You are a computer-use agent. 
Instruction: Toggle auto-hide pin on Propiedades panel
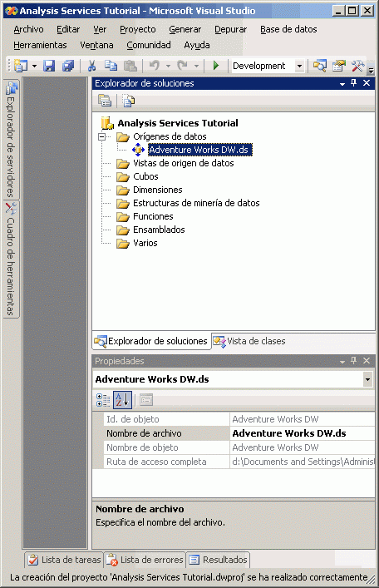(x=353, y=361)
